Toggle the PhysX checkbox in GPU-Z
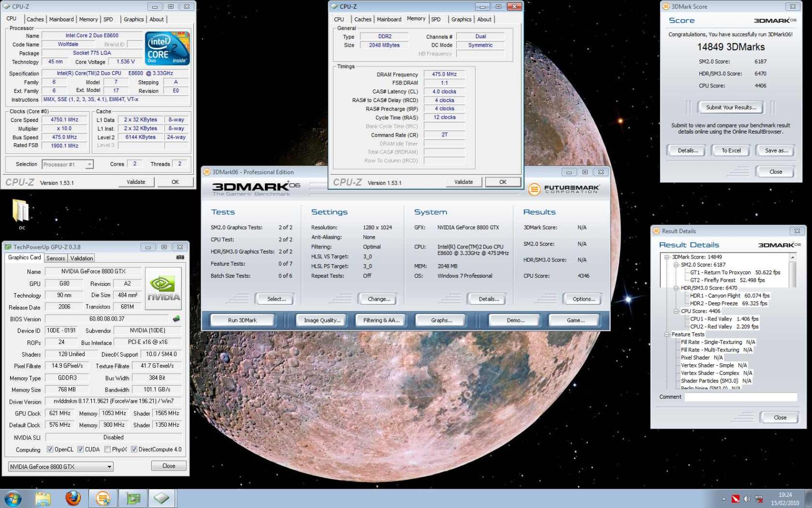This screenshot has width=812, height=508. click(108, 449)
